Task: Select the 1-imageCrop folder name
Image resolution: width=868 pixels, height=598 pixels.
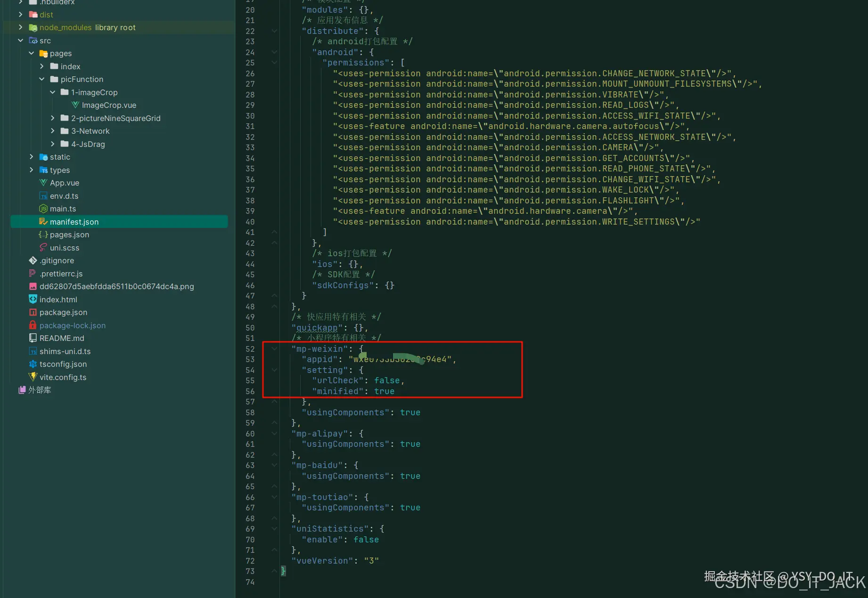Action: [95, 92]
